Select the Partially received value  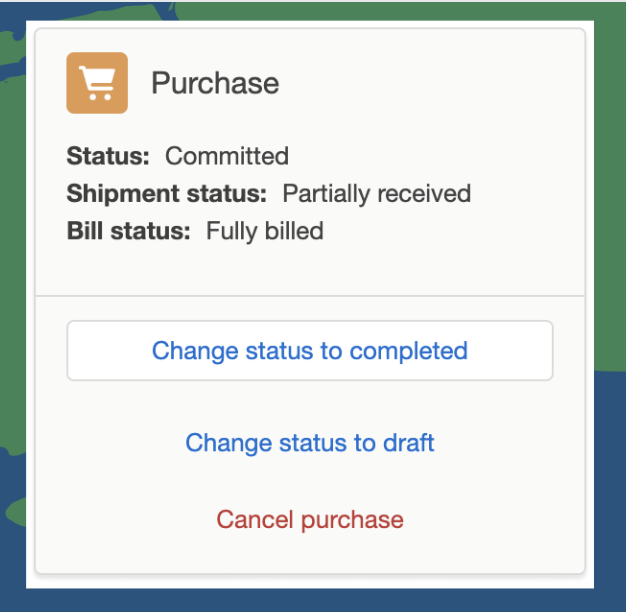click(x=377, y=194)
